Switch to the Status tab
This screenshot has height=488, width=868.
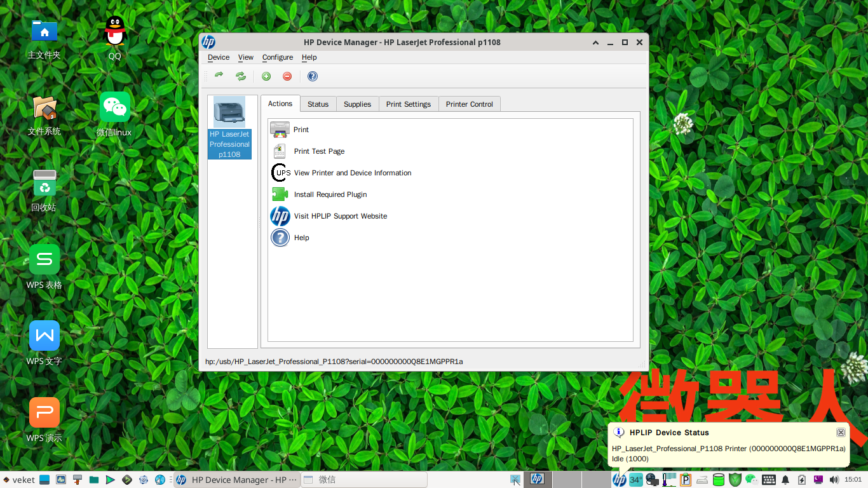pos(318,104)
